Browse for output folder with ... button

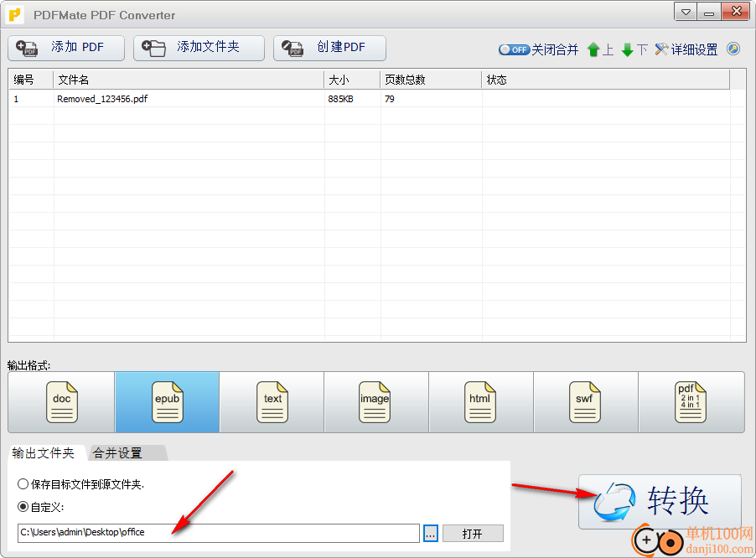pyautogui.click(x=431, y=534)
